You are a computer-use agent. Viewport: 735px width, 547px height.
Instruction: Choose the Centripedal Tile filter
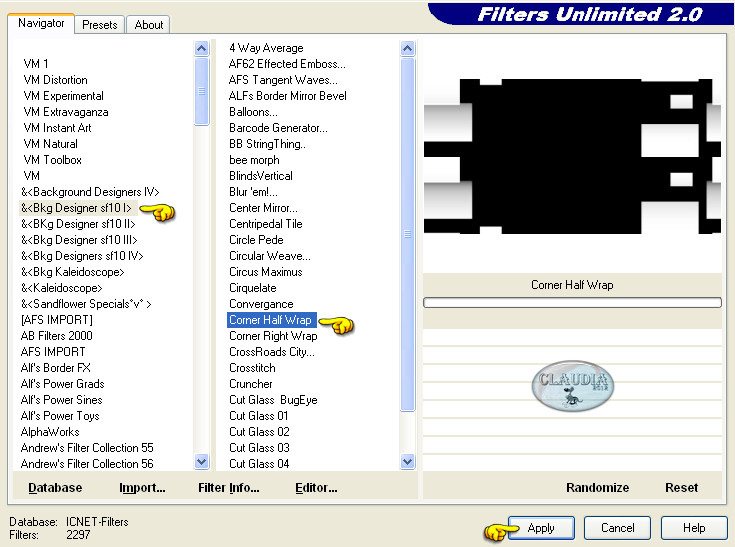click(266, 224)
